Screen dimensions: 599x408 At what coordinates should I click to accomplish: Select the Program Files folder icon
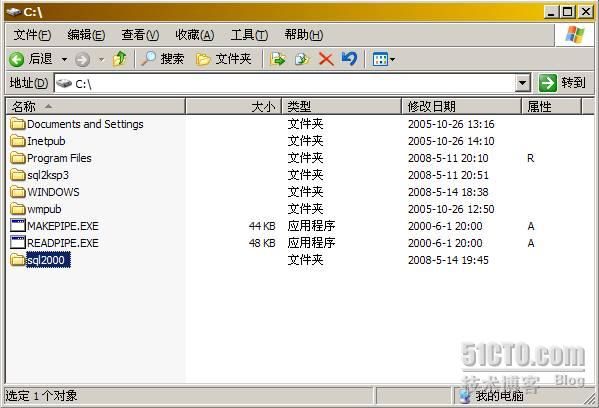[x=18, y=158]
